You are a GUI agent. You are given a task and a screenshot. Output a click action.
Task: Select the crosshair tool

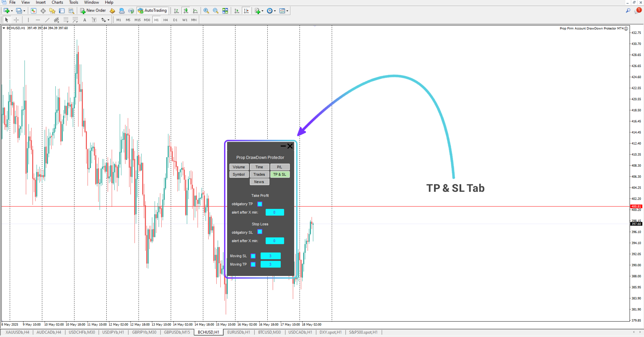click(x=16, y=20)
